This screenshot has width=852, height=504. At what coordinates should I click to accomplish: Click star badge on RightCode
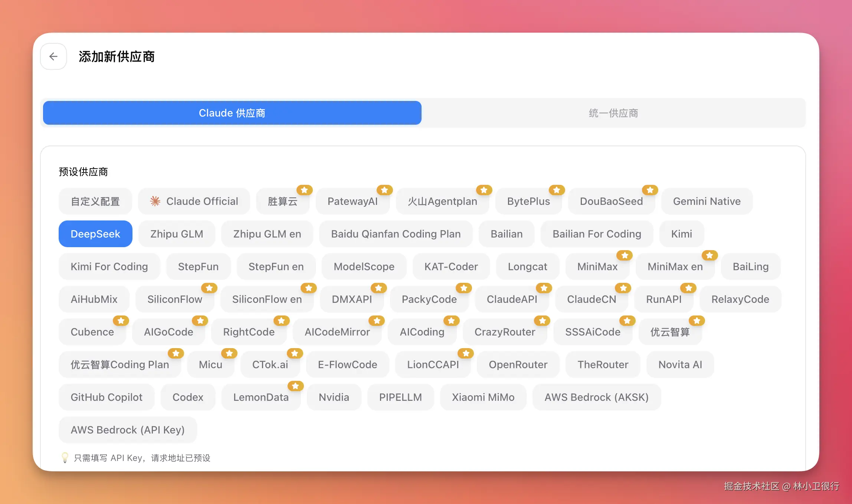[281, 321]
